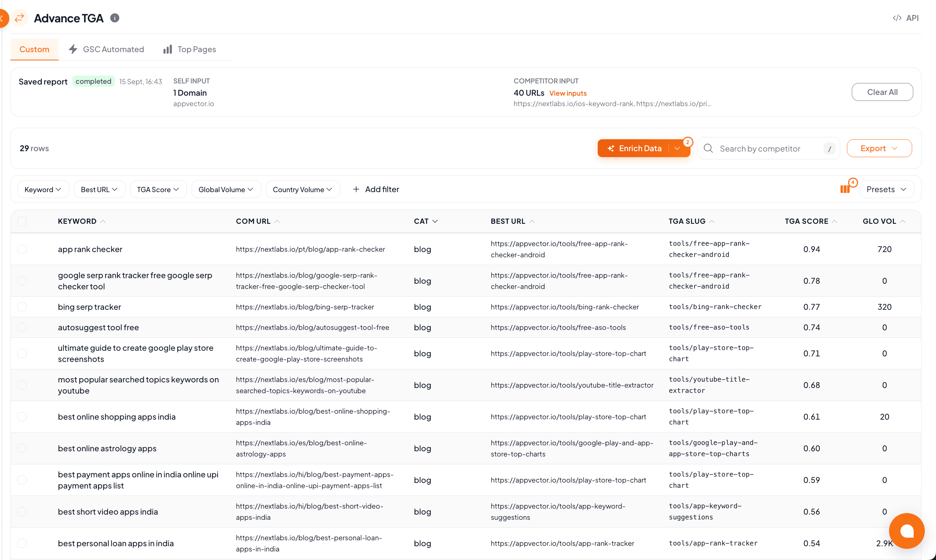Screen dimensions: 936x560
Task: Collapse sidebar with the orange edge button
Action: point(3,18)
